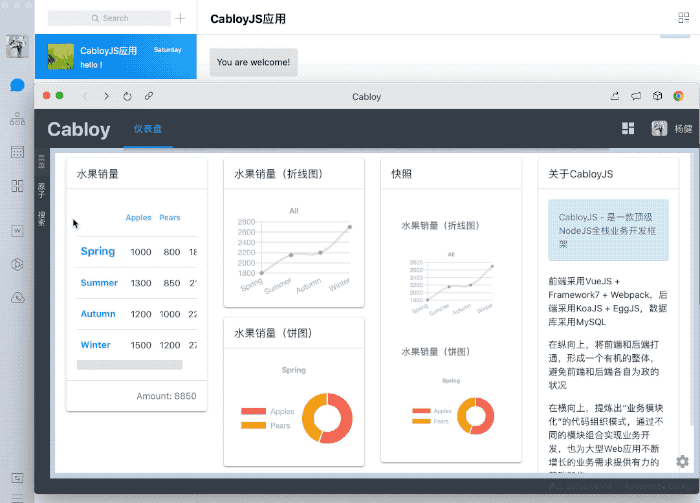The height and width of the screenshot is (503, 700).
Task: Open the cloud phone icon in sidebar
Action: point(17,298)
